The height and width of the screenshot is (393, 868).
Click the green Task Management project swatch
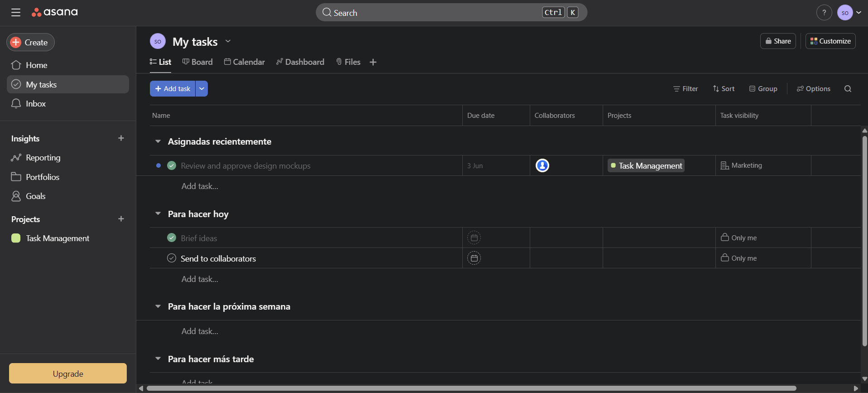coord(16,238)
